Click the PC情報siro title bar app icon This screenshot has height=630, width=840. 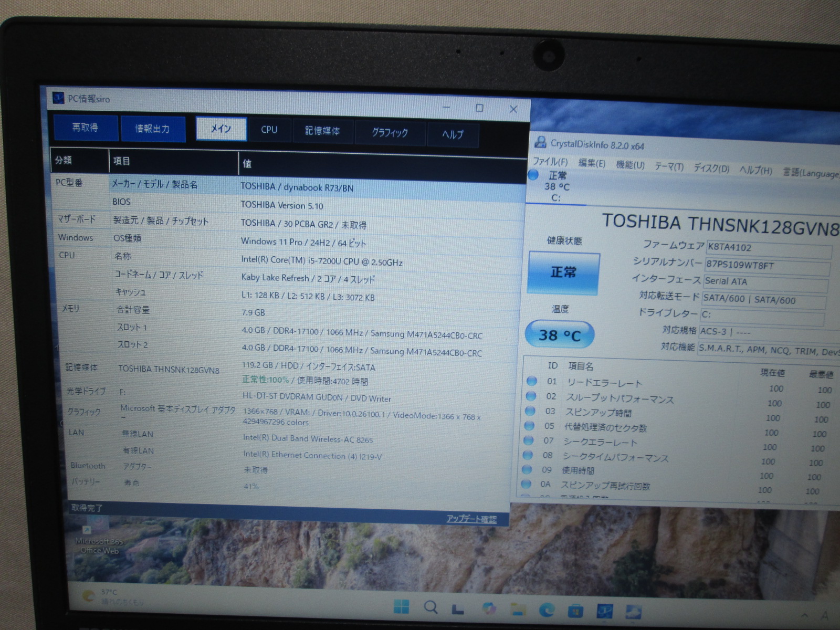coord(58,98)
